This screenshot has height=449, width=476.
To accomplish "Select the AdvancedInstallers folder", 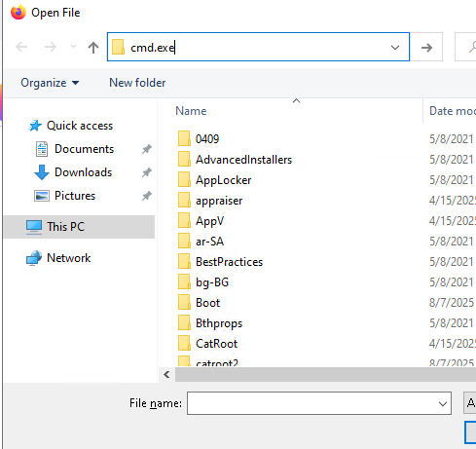I will [243, 160].
